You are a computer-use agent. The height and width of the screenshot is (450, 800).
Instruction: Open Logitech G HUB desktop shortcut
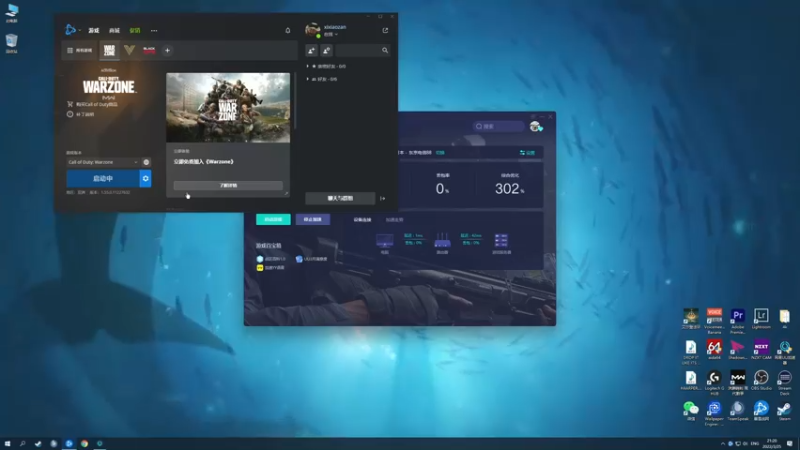(x=714, y=382)
